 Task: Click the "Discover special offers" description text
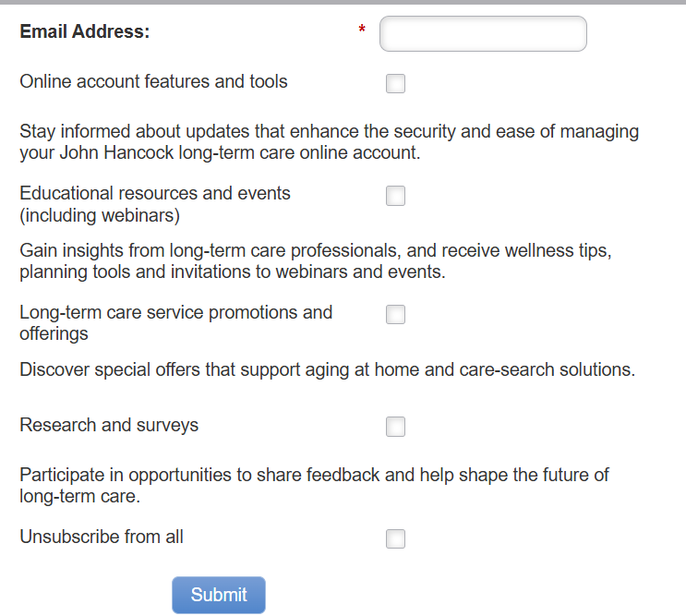click(327, 370)
